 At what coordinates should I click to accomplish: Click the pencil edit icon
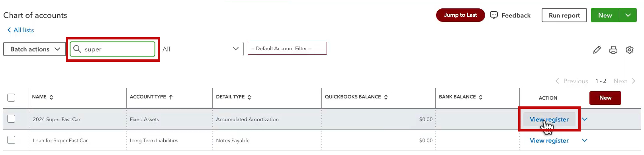pyautogui.click(x=597, y=50)
